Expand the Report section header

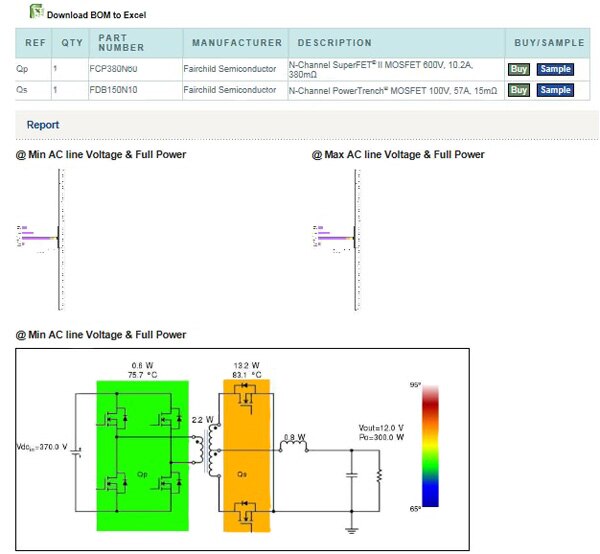pyautogui.click(x=43, y=125)
